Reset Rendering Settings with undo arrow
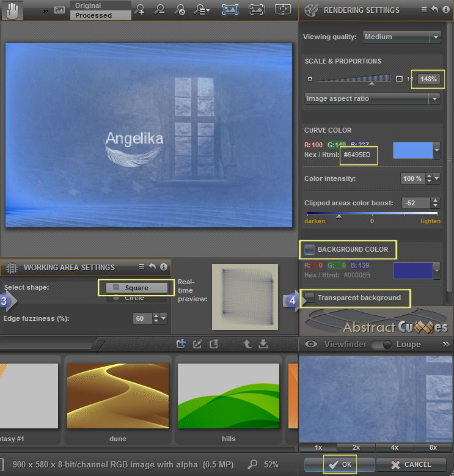The width and height of the screenshot is (454, 476). coord(434,10)
